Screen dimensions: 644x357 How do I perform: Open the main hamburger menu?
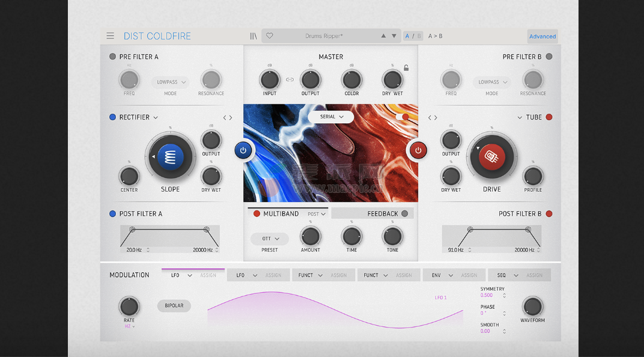tap(111, 35)
